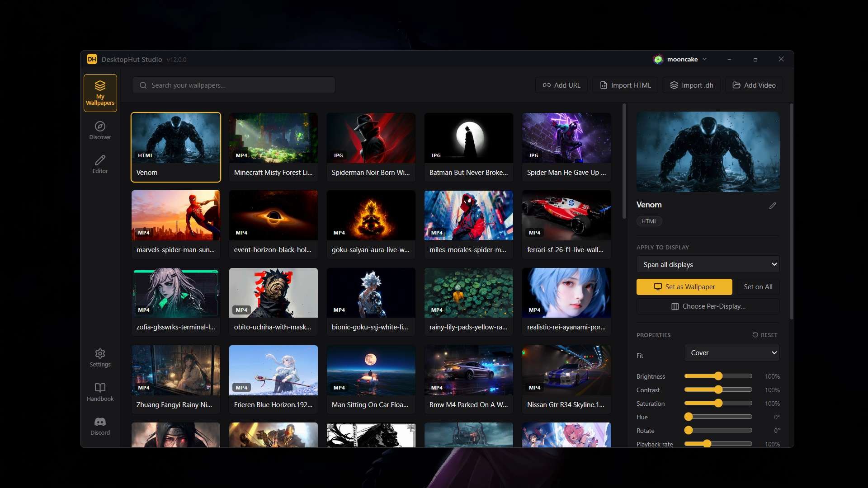This screenshot has width=868, height=488.
Task: Open the Discover compass icon
Action: coord(100,127)
